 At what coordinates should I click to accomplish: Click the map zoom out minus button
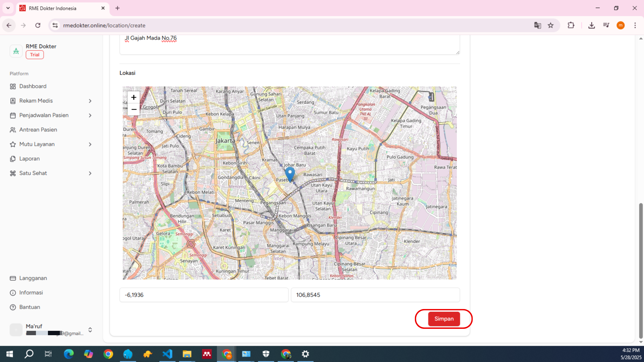133,110
